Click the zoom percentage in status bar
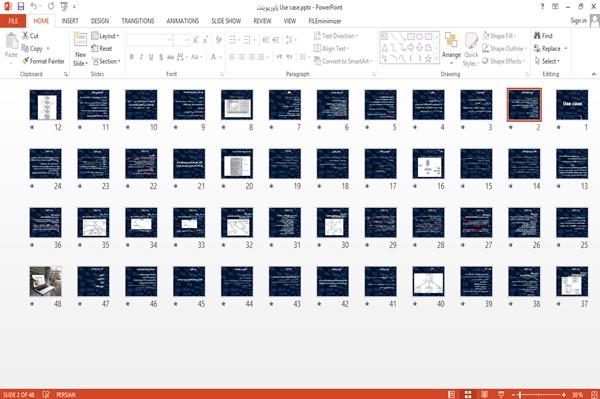Viewport: 600px width, 399px height. 578,394
